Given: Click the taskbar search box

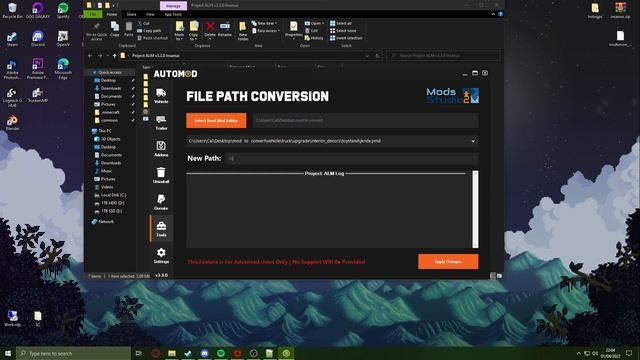Looking at the screenshot, I should 73,353.
